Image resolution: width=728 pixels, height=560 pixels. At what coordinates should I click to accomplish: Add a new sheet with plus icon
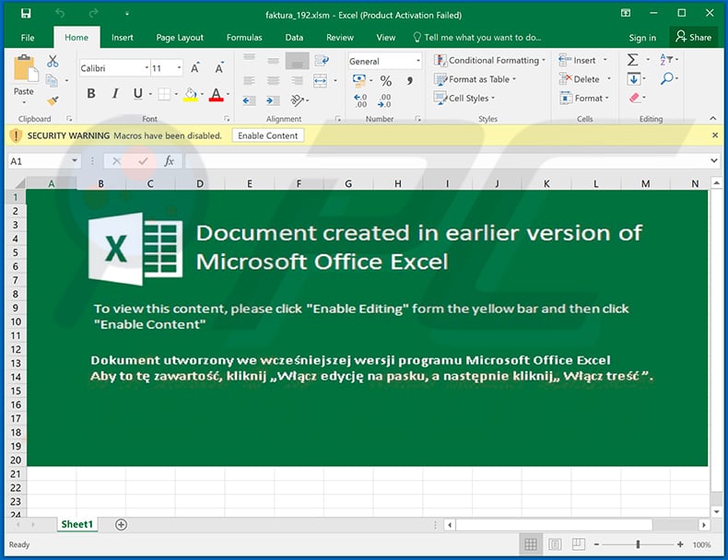point(121,524)
